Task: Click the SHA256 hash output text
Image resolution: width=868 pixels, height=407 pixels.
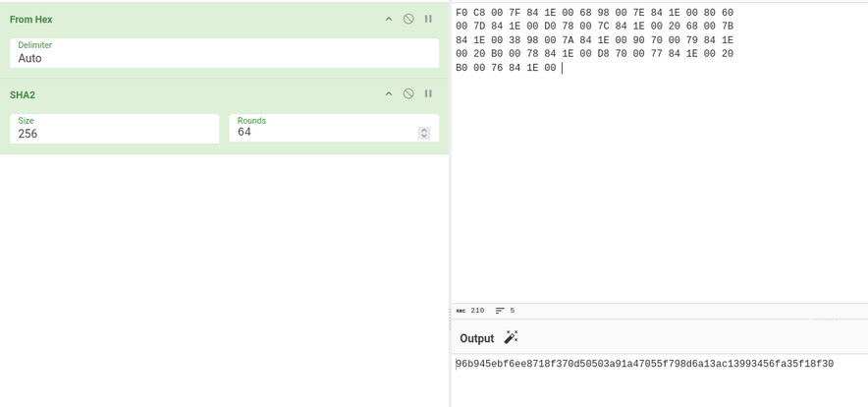Action: coord(644,364)
